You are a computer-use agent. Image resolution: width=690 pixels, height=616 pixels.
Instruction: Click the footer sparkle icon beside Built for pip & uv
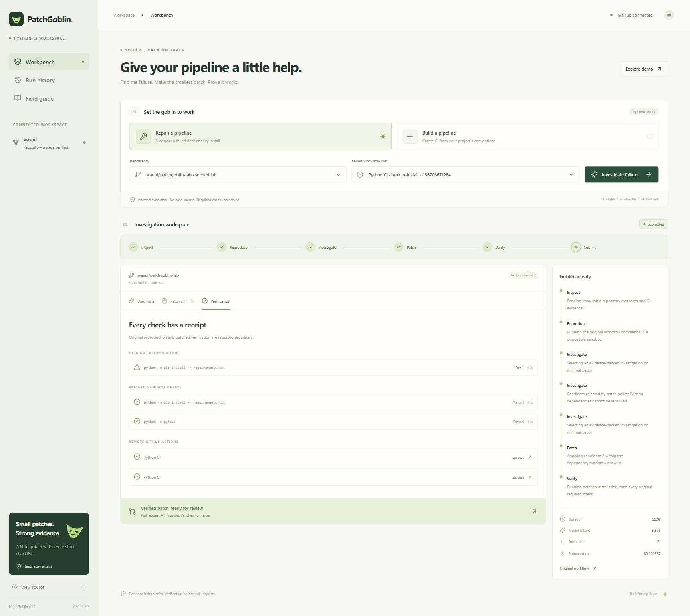(x=665, y=594)
